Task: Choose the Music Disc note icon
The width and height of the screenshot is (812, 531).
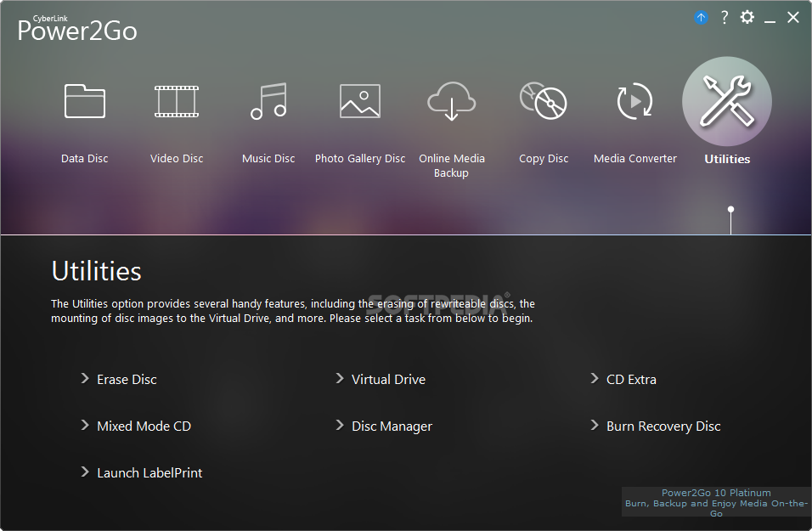Action: [268, 101]
